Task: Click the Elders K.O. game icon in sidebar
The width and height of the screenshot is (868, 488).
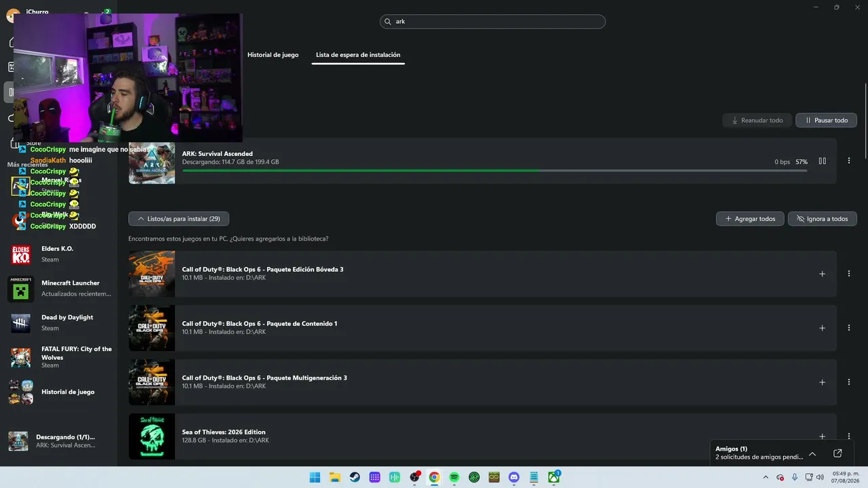Action: click(x=21, y=254)
